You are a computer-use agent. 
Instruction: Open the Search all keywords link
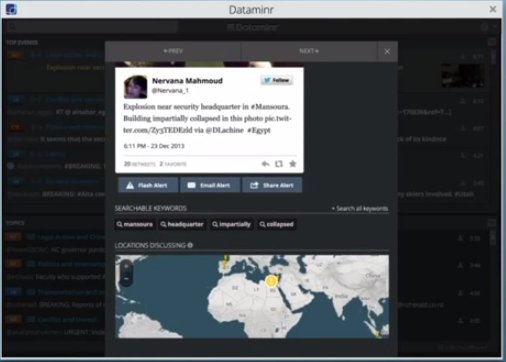[360, 209]
